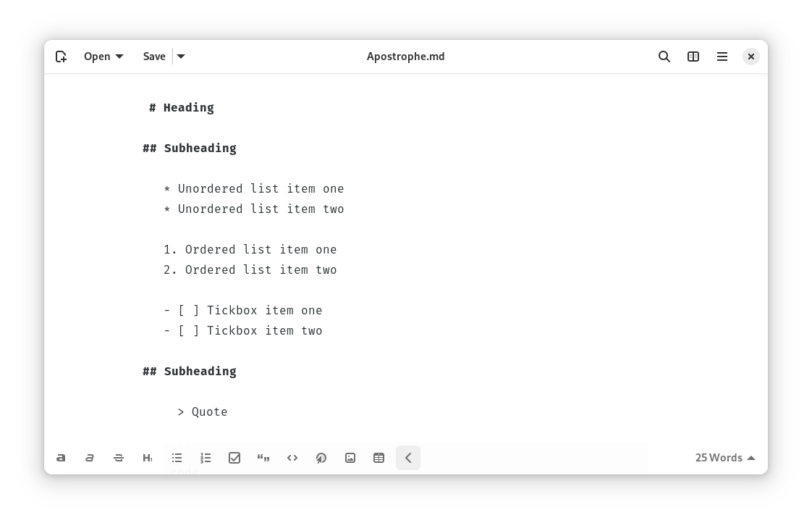Toggle the preview layout panel

coord(693,57)
